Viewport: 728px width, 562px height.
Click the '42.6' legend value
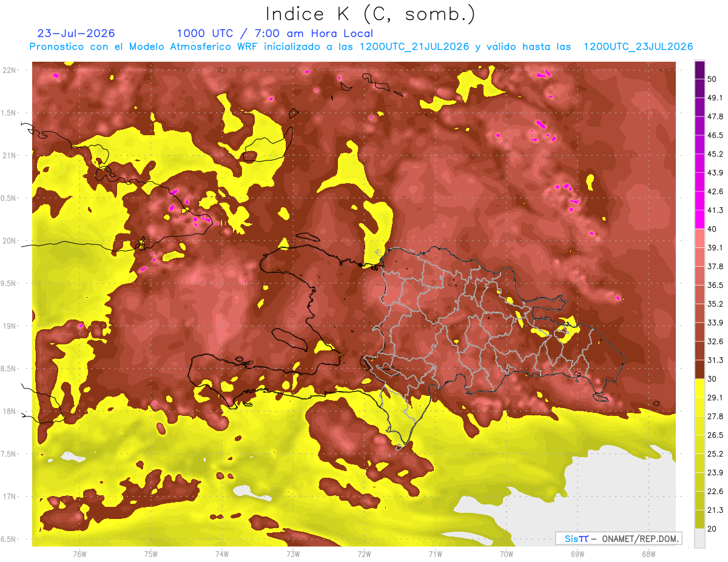(715, 192)
